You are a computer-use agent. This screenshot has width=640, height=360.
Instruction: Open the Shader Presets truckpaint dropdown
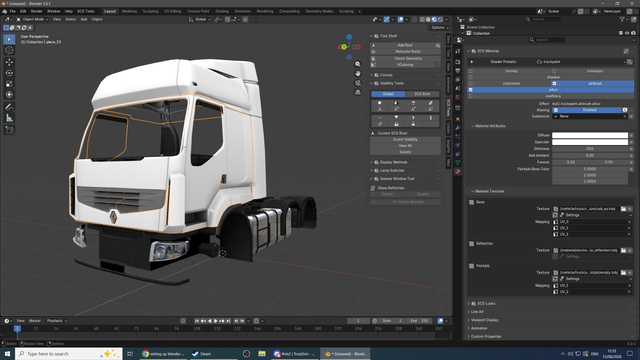tap(581, 62)
